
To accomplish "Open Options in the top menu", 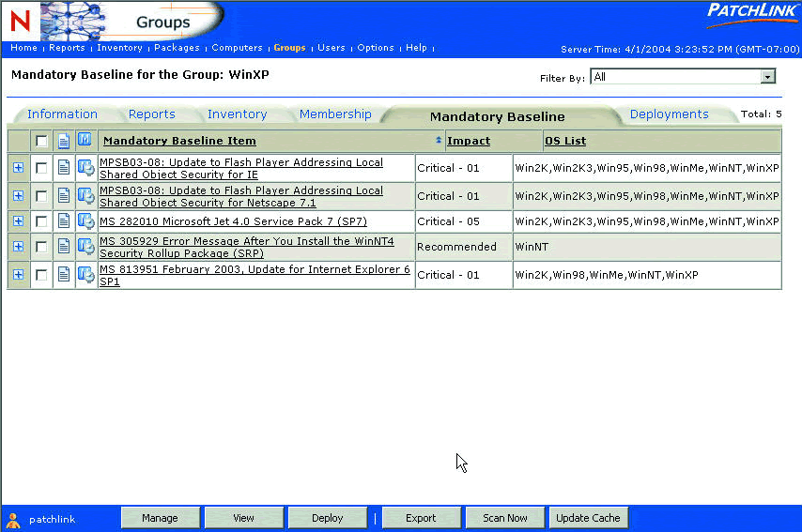I will tap(376, 48).
